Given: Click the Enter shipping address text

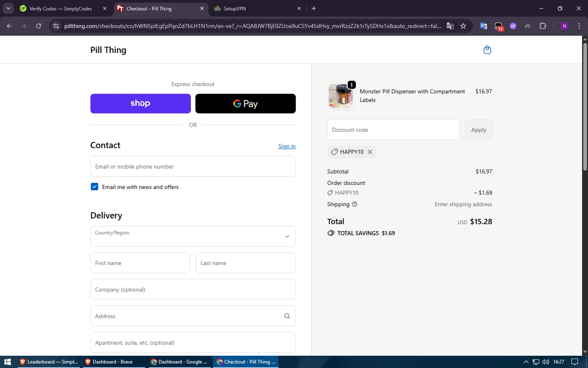Looking at the screenshot, I should pyautogui.click(x=463, y=204).
